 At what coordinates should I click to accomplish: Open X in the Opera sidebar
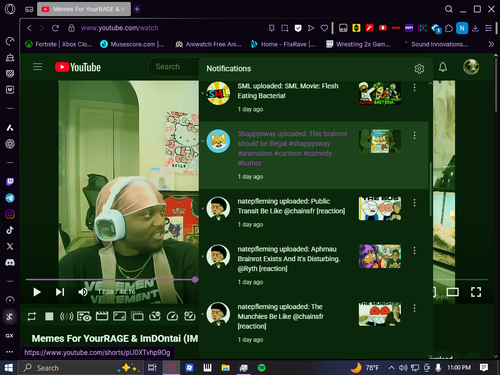point(10,246)
